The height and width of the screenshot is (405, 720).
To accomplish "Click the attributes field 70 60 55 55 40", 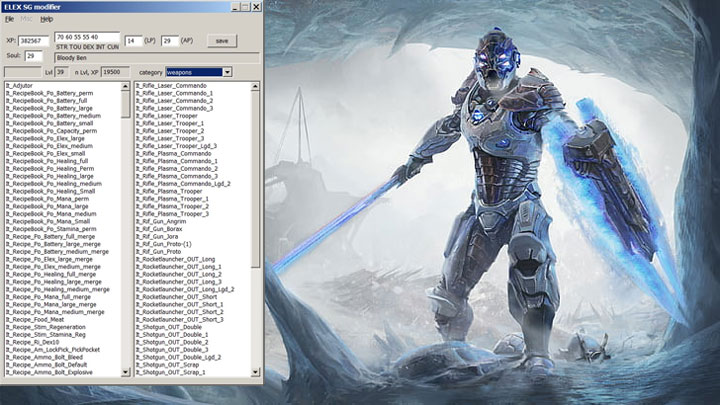I will point(87,37).
